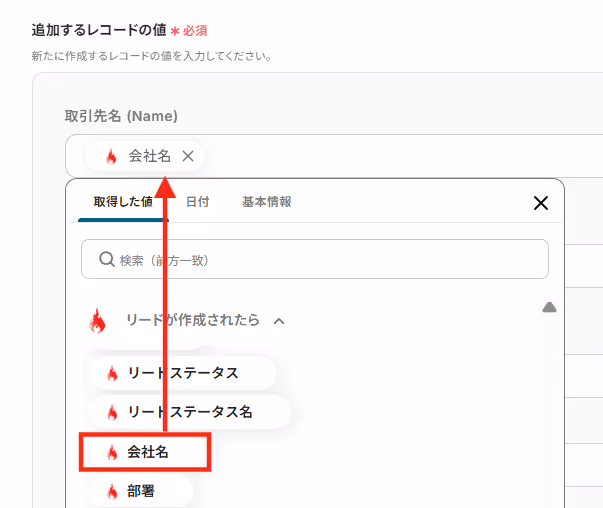Focus the 検索（前方一致）search box

(x=315, y=259)
